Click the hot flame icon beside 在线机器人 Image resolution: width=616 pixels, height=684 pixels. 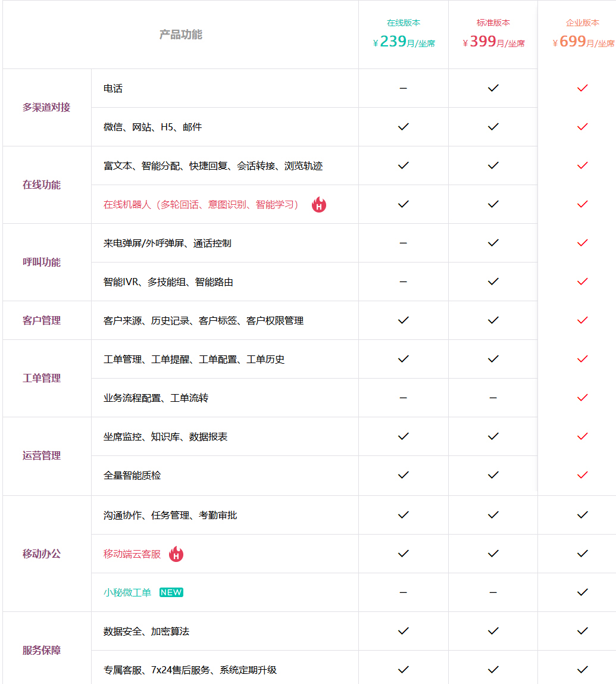tap(319, 204)
